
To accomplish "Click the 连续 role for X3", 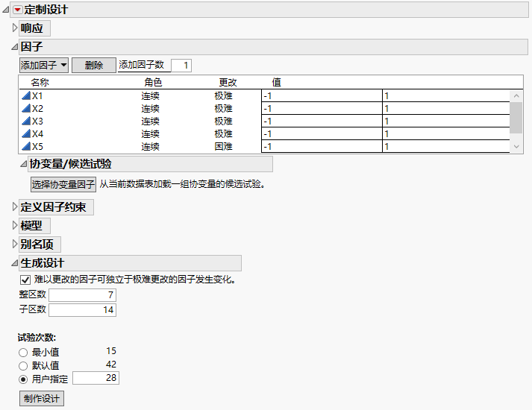I will coord(150,122).
